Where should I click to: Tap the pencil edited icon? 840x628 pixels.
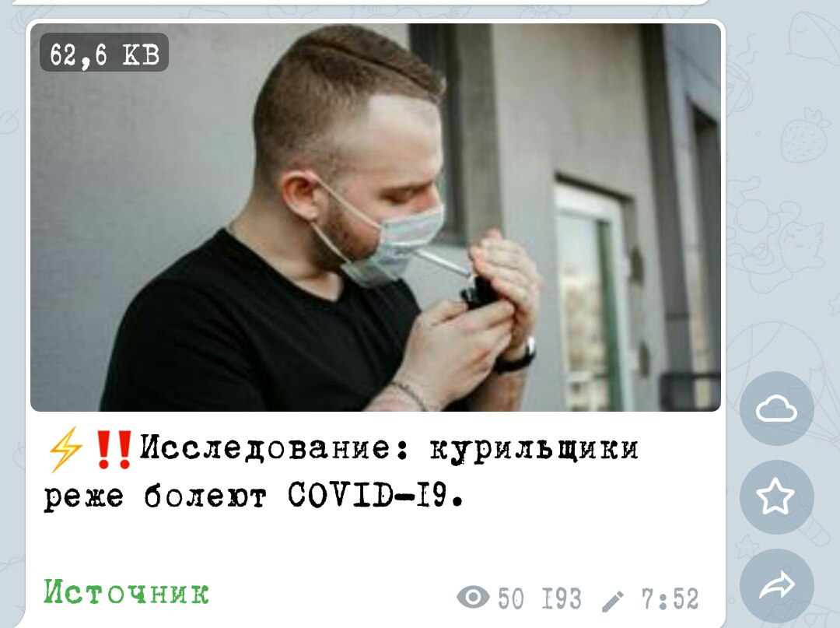point(612,602)
